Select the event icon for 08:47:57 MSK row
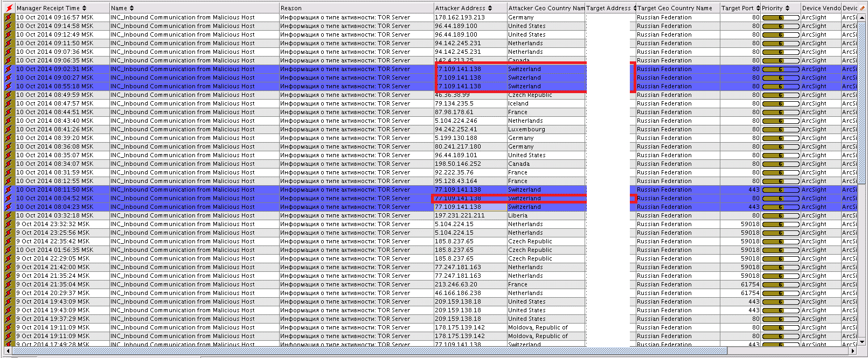Screen dimensions: 868x358 click(x=8, y=103)
